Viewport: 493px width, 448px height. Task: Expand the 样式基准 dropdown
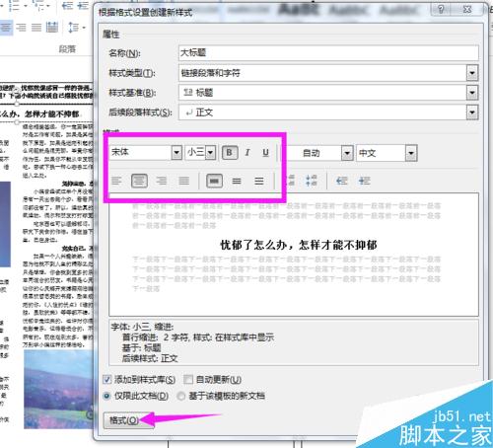coord(472,93)
